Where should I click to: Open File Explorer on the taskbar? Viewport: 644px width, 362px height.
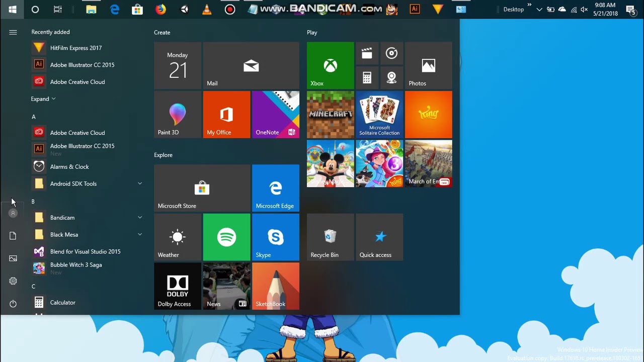tap(91, 9)
